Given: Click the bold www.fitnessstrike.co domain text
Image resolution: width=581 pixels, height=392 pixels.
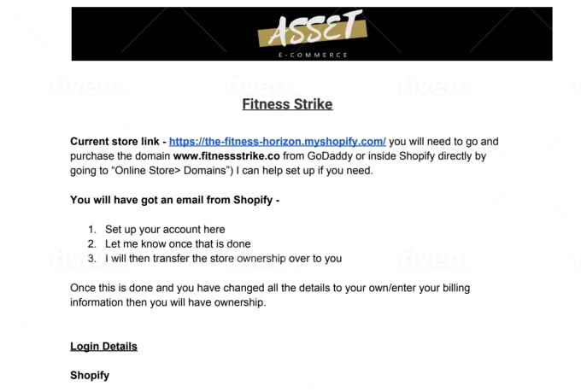Looking at the screenshot, I should click(x=226, y=156).
